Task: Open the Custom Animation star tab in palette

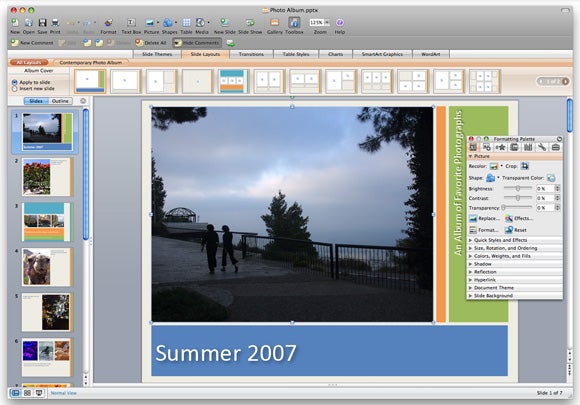Action: 500,148
